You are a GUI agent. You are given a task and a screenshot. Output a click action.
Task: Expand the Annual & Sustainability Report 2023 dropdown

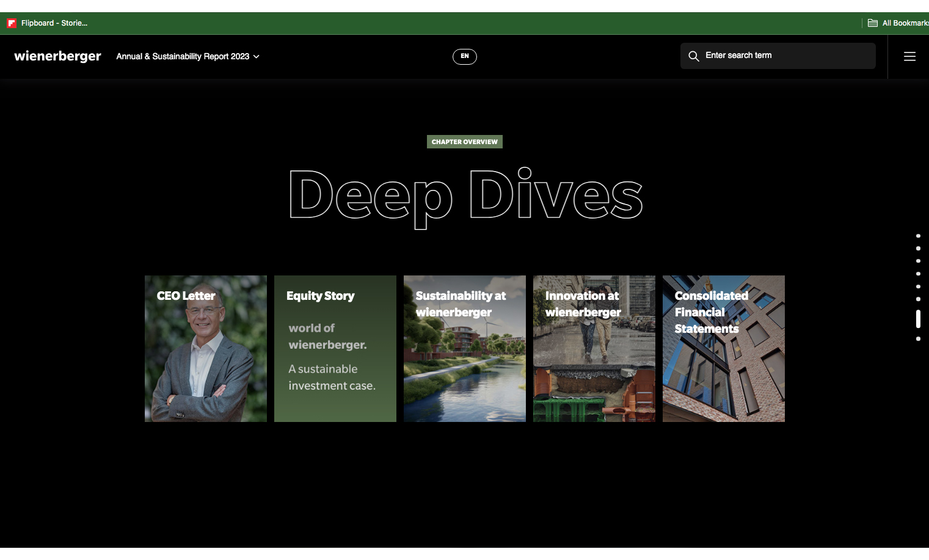pos(188,56)
